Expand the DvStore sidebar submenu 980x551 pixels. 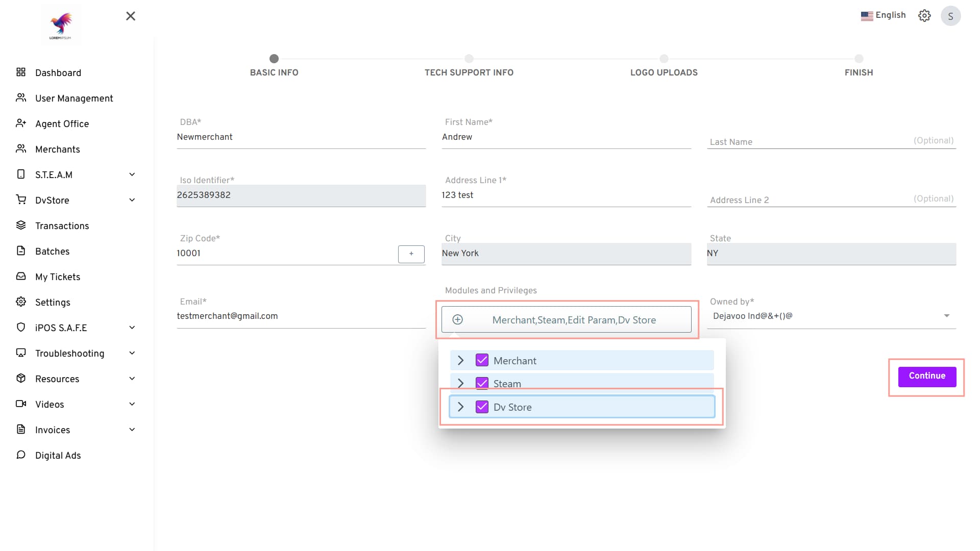(132, 200)
